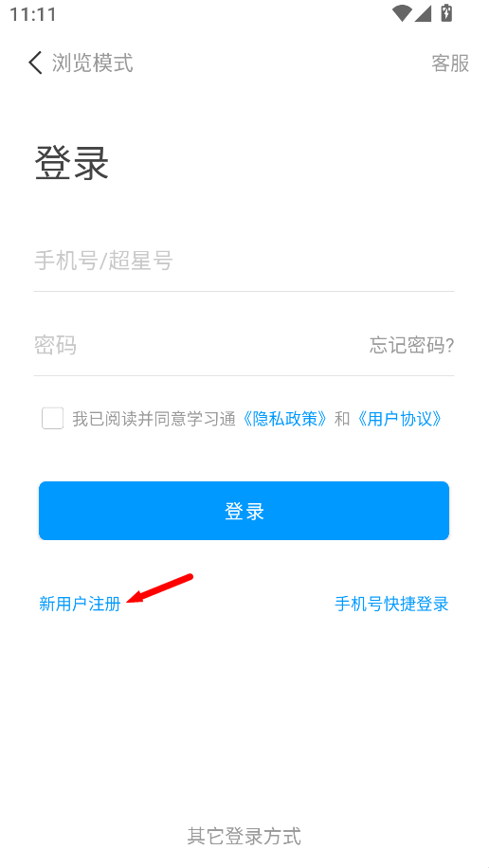Image resolution: width=489 pixels, height=868 pixels.
Task: Tap the cellular signal icon
Action: [423, 12]
